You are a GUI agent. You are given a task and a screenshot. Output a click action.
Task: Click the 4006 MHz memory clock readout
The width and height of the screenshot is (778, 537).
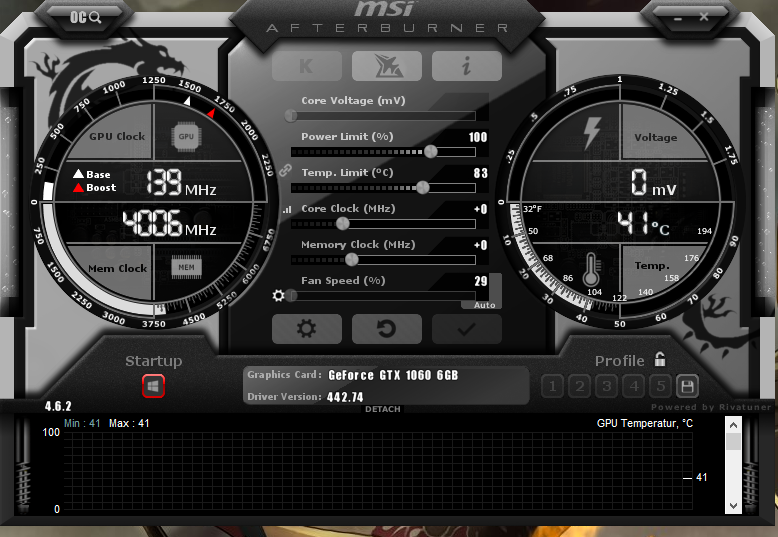[x=169, y=223]
